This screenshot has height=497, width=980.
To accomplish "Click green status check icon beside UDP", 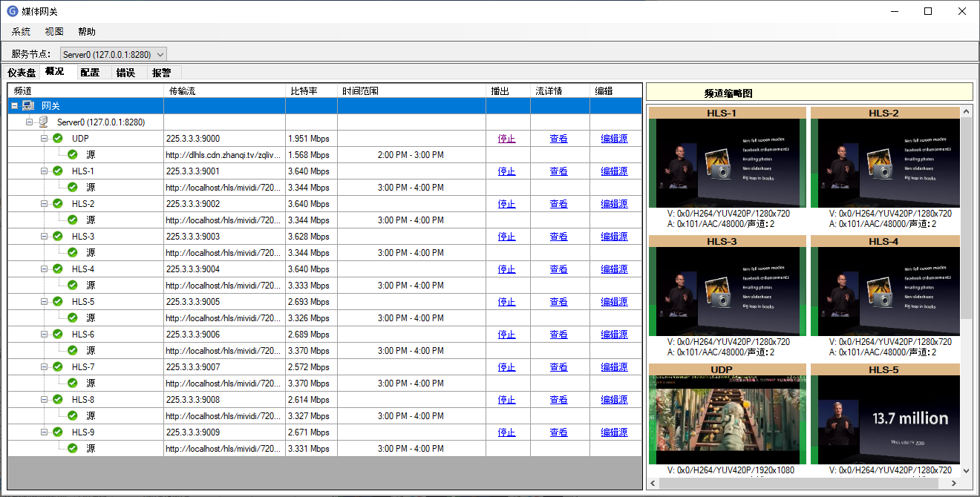I will pyautogui.click(x=58, y=139).
